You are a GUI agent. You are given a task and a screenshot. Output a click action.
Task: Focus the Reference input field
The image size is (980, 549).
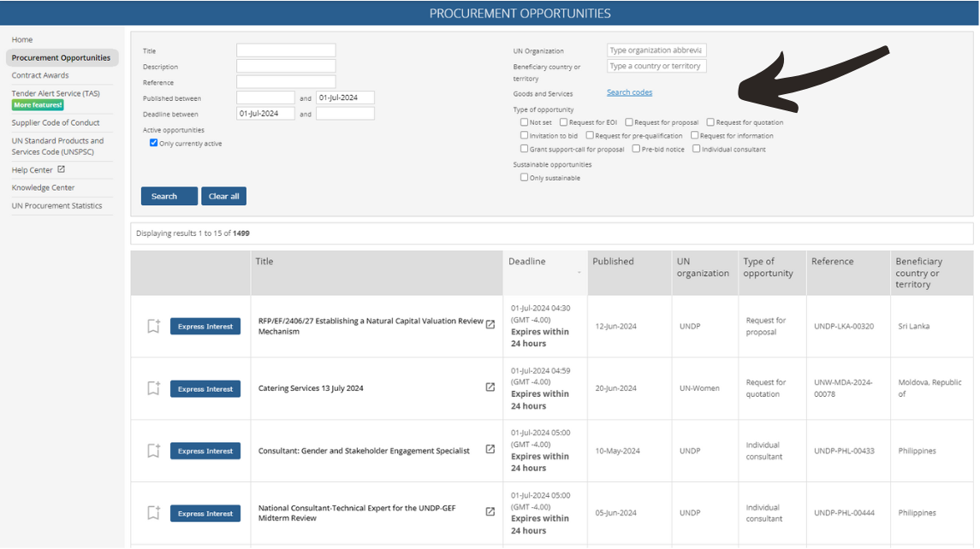coord(286,81)
